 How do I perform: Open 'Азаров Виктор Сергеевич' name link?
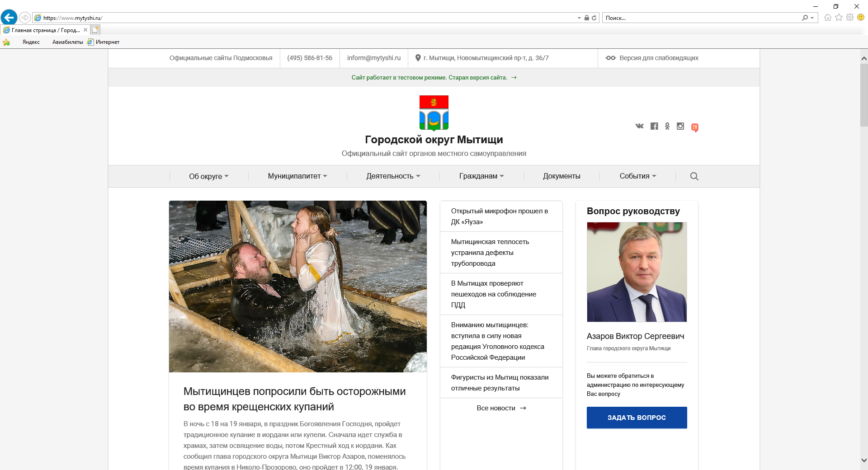pyautogui.click(x=636, y=336)
